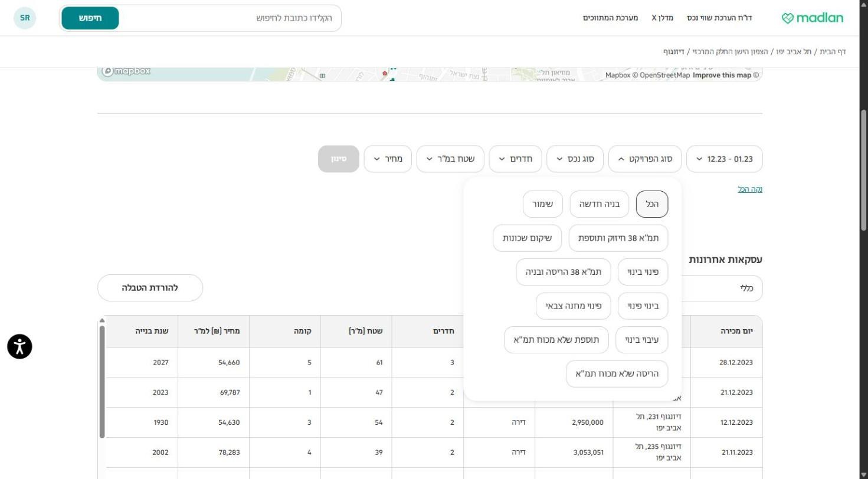The height and width of the screenshot is (479, 868).
Task: Open 'מערכת המתווכים' menu item
Action: click(611, 18)
